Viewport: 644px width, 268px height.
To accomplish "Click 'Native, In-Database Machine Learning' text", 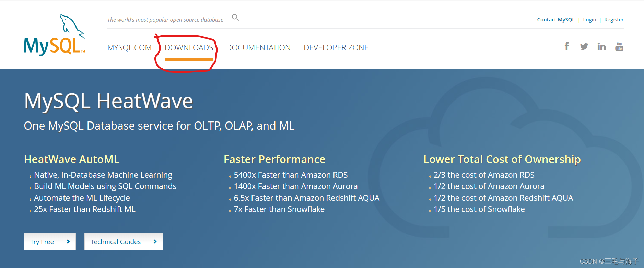I will (x=103, y=175).
